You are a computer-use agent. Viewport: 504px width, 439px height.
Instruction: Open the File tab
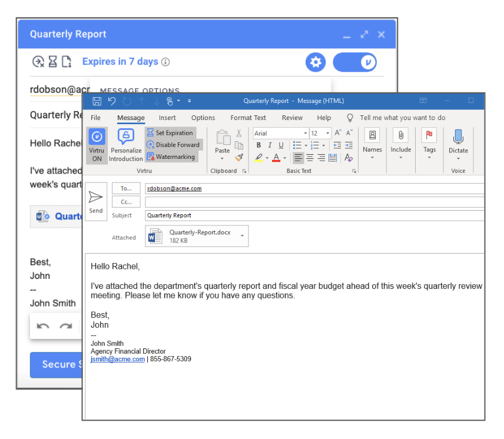tap(95, 118)
